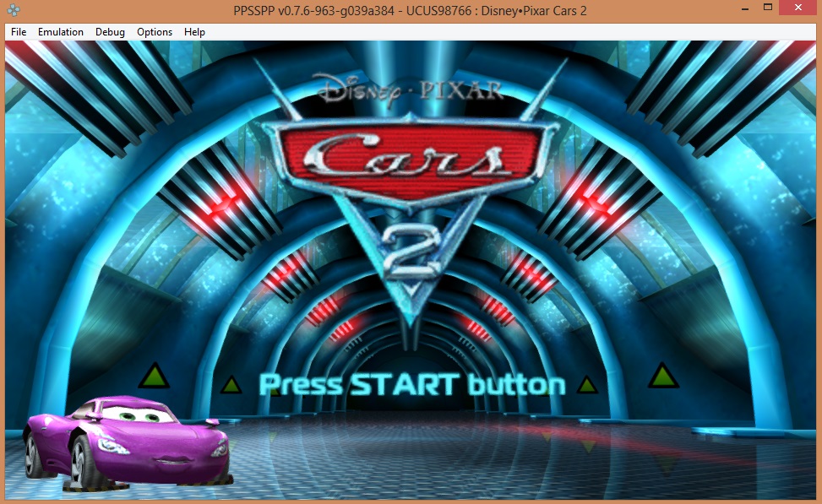822x504 pixels.
Task: Click the window title bar text
Action: [410, 10]
